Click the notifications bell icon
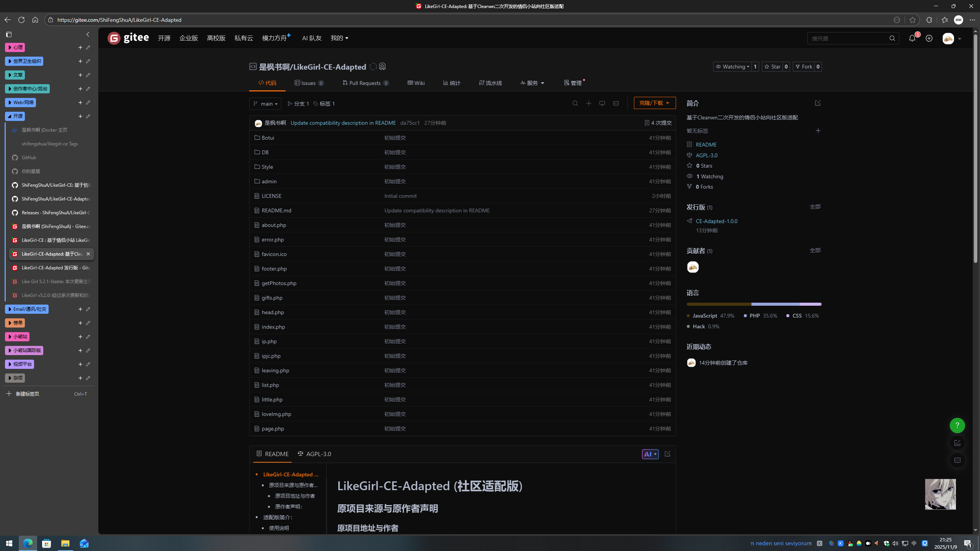 click(x=912, y=38)
